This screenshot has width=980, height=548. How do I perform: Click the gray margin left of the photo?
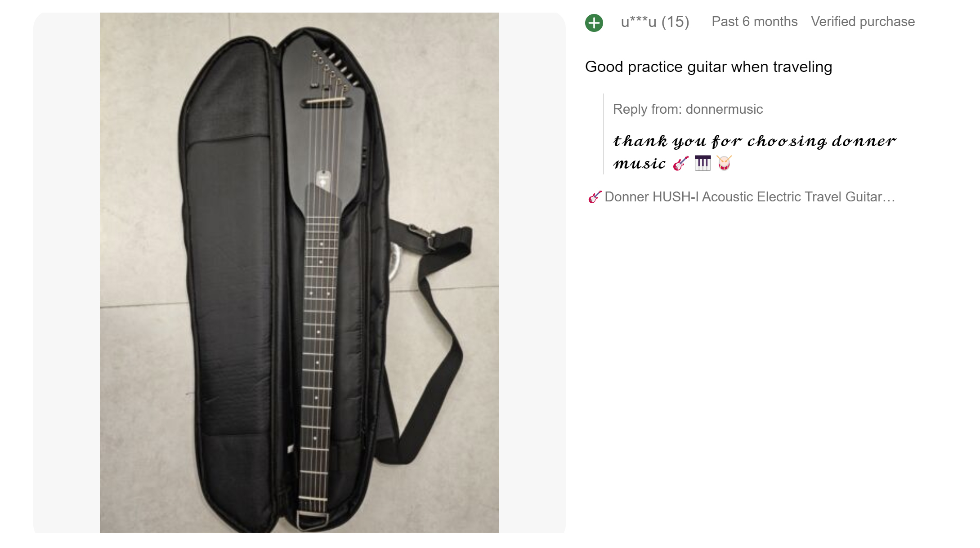coord(67,272)
